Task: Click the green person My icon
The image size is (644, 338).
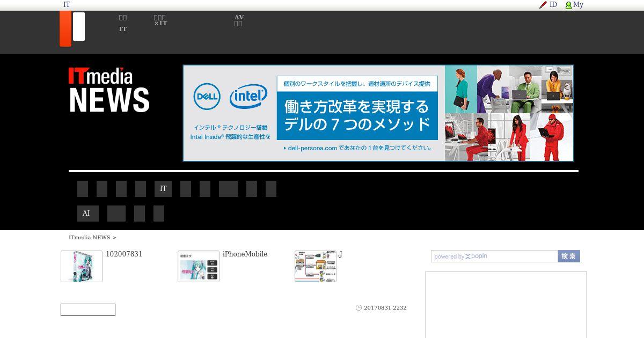Action: (568, 5)
